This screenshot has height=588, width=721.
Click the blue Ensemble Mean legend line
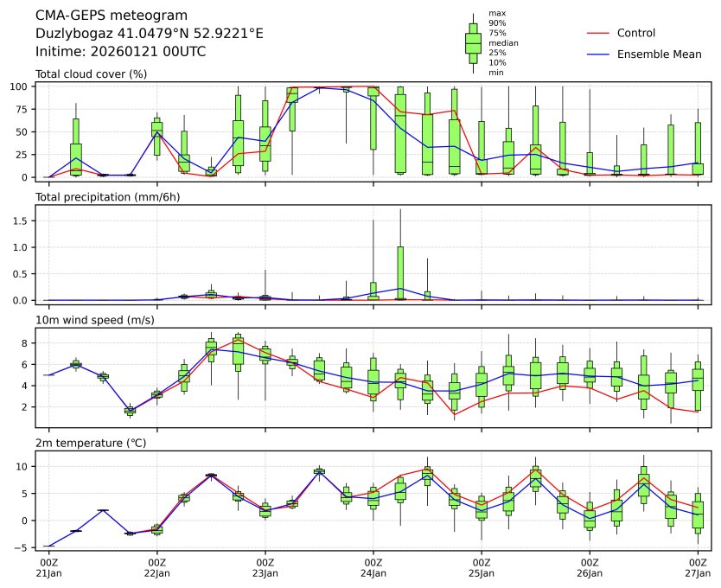pos(598,54)
